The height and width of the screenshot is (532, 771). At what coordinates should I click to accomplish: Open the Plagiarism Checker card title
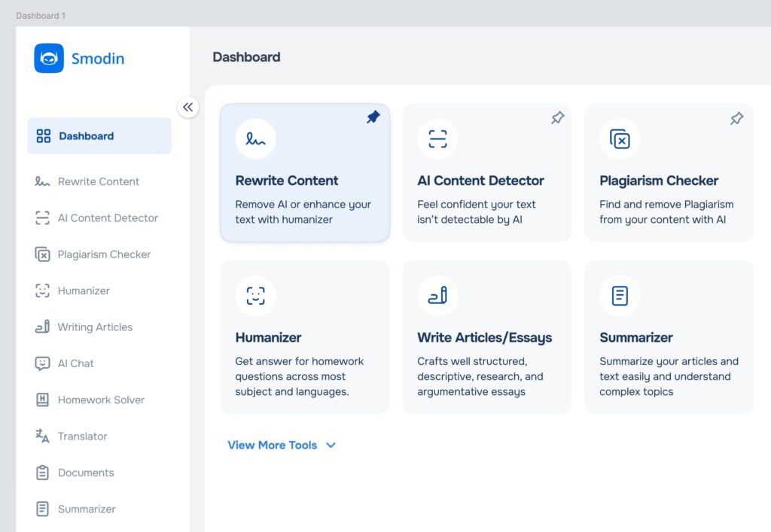tap(659, 181)
